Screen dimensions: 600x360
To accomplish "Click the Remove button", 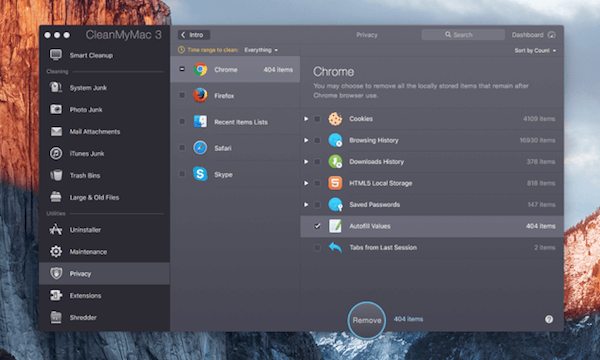I will [x=367, y=320].
